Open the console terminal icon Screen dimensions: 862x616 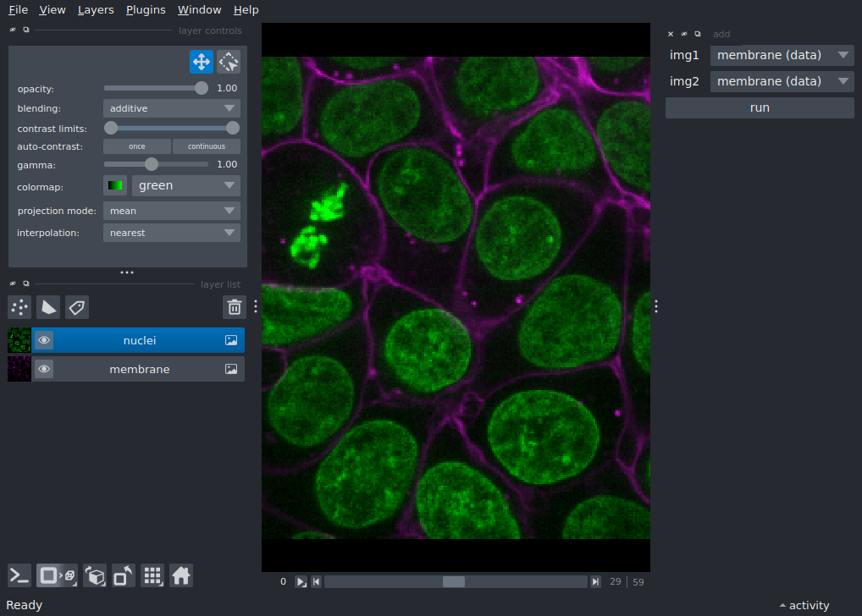click(x=19, y=576)
